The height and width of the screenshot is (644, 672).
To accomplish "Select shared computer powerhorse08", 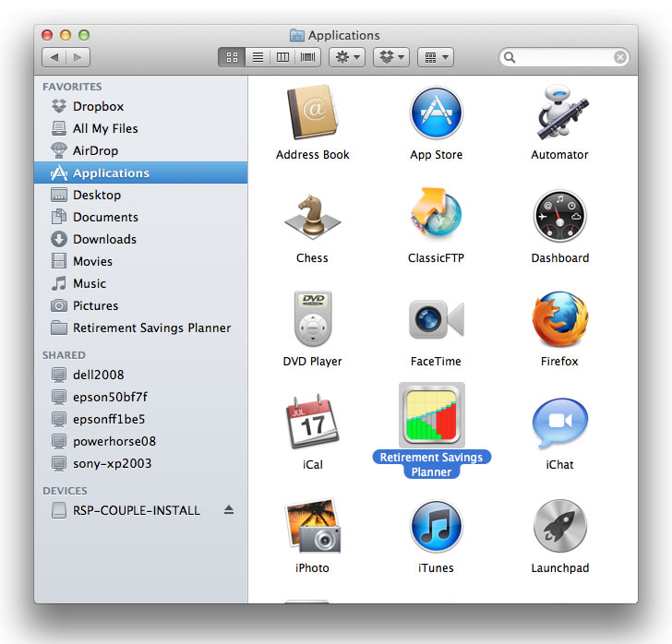I will 140,441.
